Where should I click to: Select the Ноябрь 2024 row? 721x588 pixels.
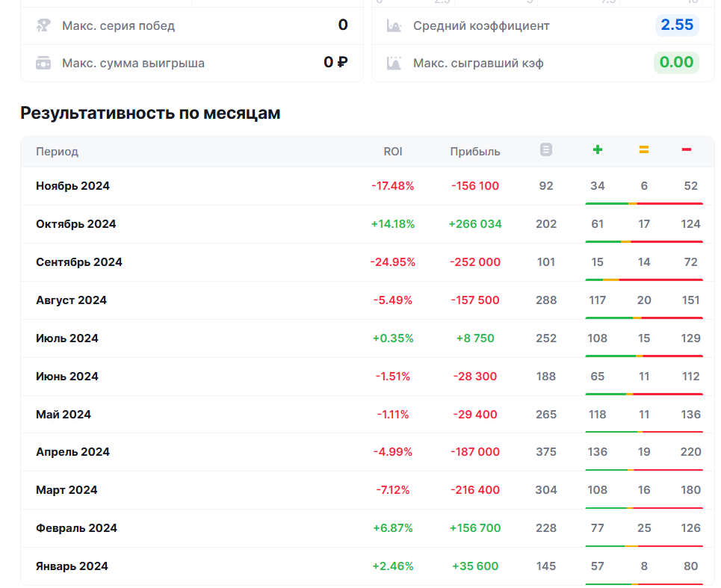[72, 186]
